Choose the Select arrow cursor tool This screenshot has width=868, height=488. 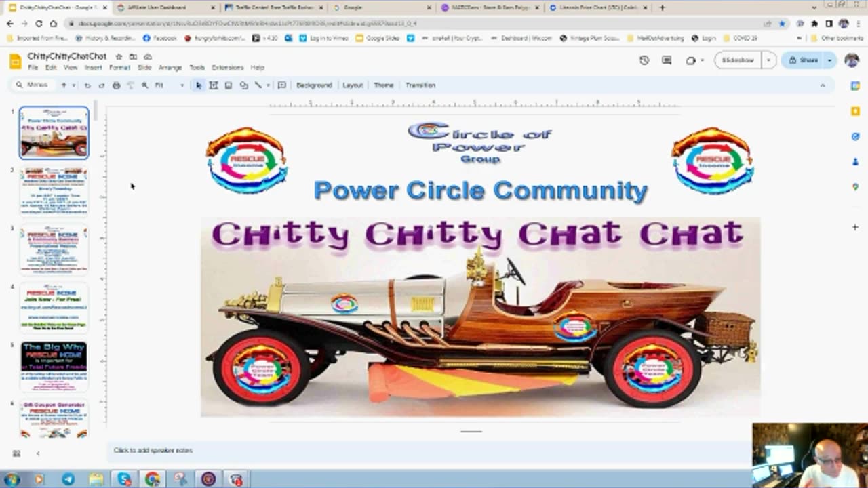(x=198, y=85)
